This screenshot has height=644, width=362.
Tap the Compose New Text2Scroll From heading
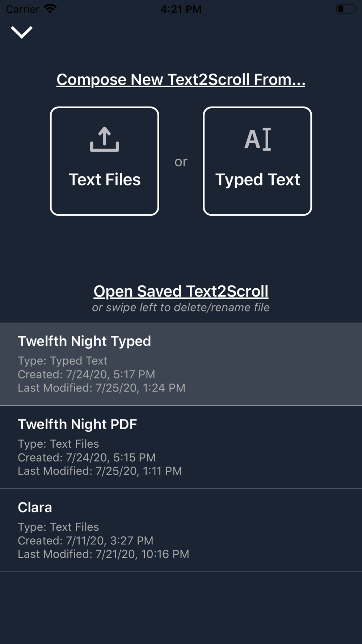tap(181, 80)
